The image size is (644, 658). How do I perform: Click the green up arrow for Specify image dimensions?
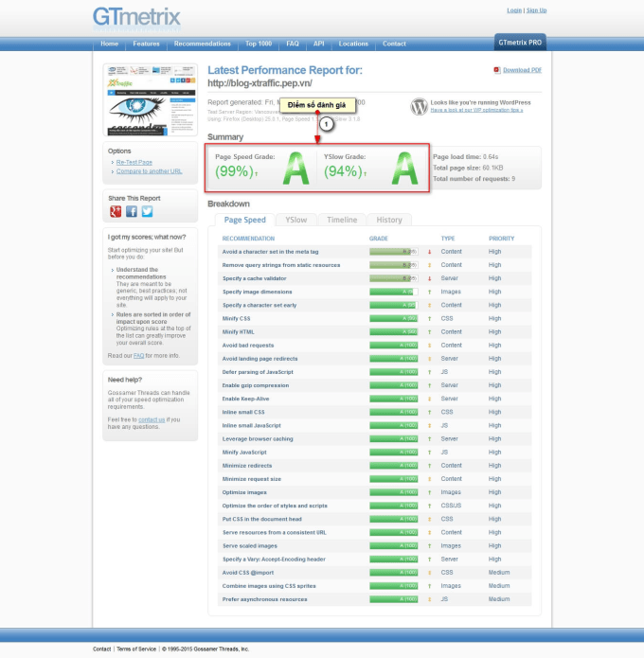(x=429, y=292)
